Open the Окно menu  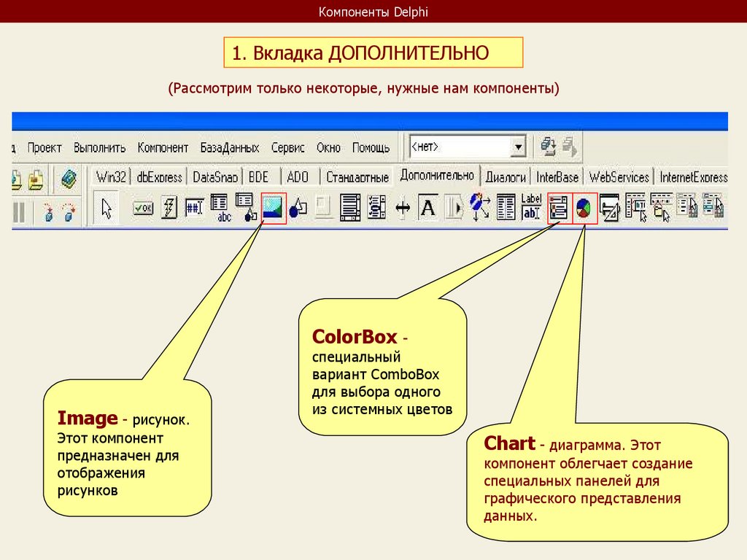point(329,147)
